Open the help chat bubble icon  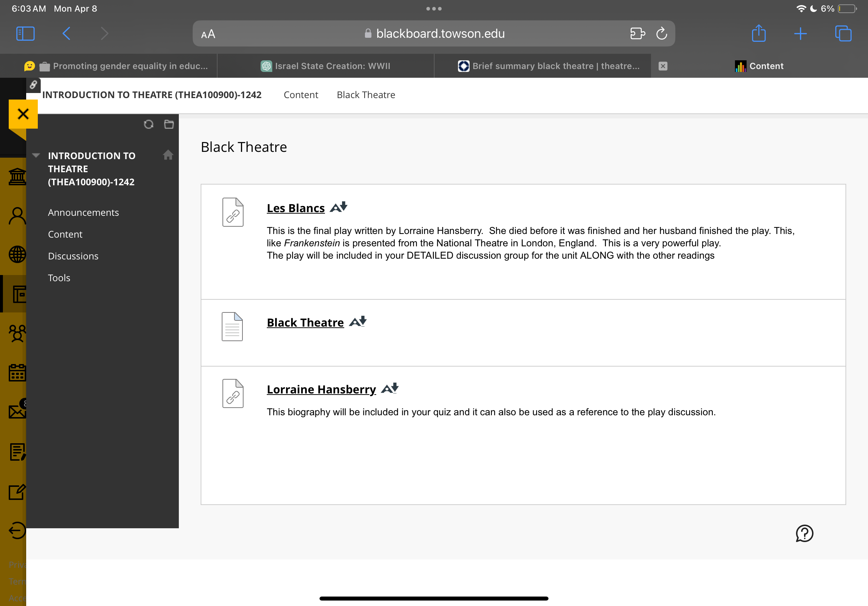804,533
